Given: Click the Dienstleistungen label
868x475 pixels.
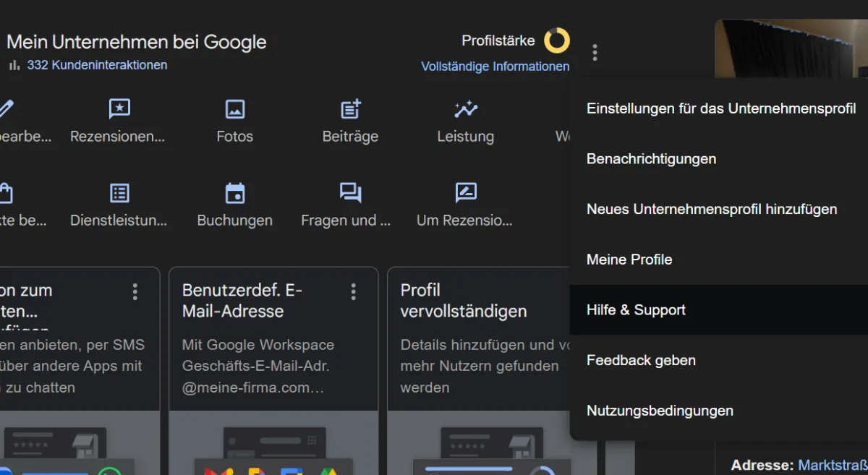Looking at the screenshot, I should click(119, 221).
